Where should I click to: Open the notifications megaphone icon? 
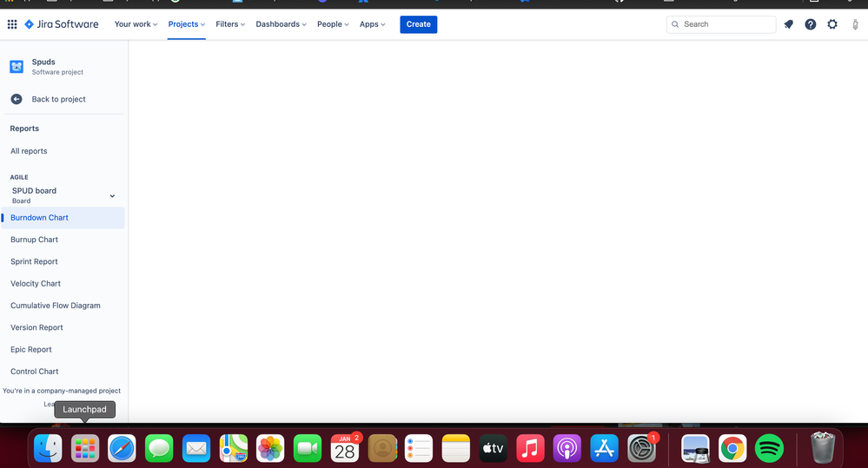click(789, 24)
